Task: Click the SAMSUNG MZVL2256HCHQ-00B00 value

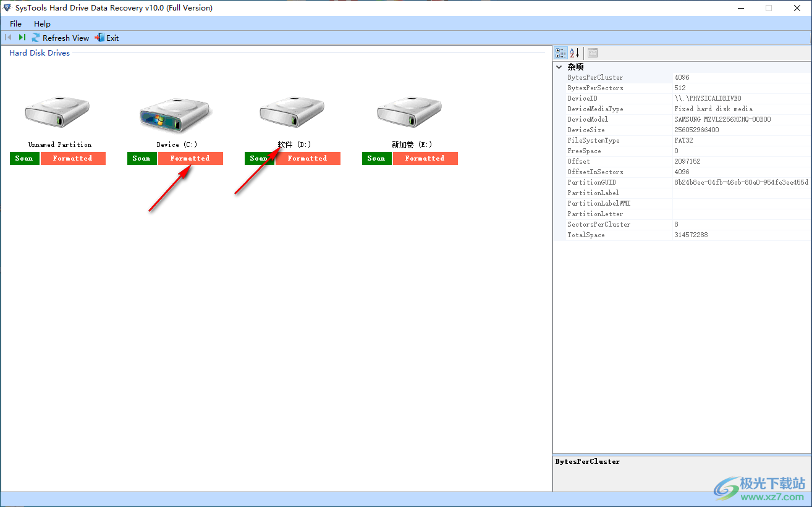Action: point(722,120)
